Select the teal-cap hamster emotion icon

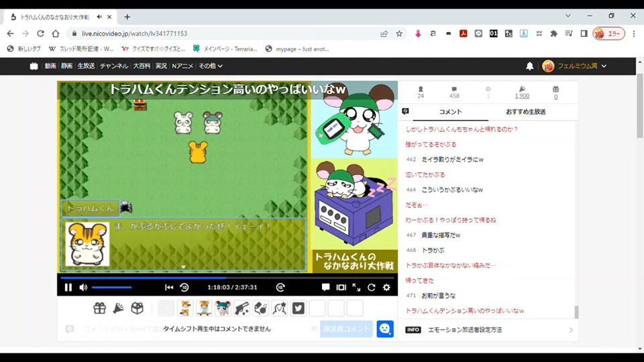click(x=223, y=308)
